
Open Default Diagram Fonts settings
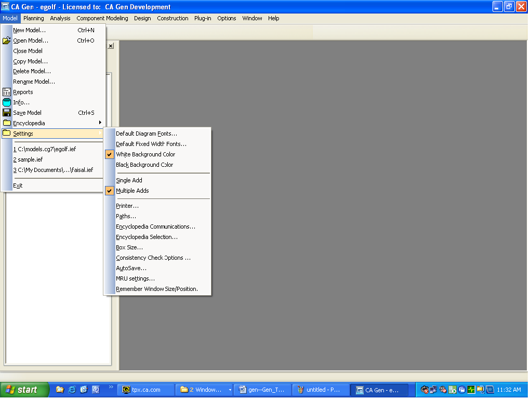(x=146, y=134)
